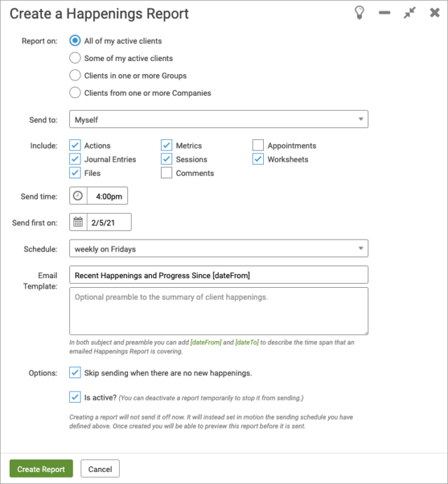Screen dimensions: 448x484
Task: Open the calendar icon date picker
Action: (78, 223)
